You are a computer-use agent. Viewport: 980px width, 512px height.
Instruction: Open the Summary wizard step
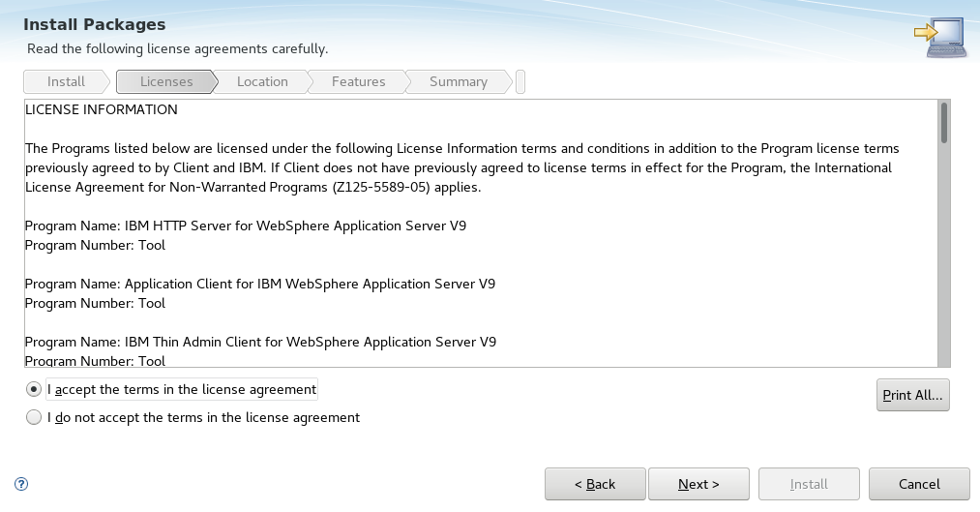click(x=458, y=82)
